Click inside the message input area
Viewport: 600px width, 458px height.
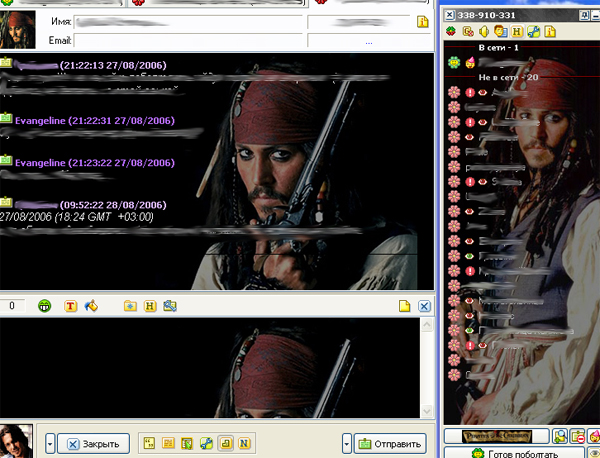pos(210,368)
